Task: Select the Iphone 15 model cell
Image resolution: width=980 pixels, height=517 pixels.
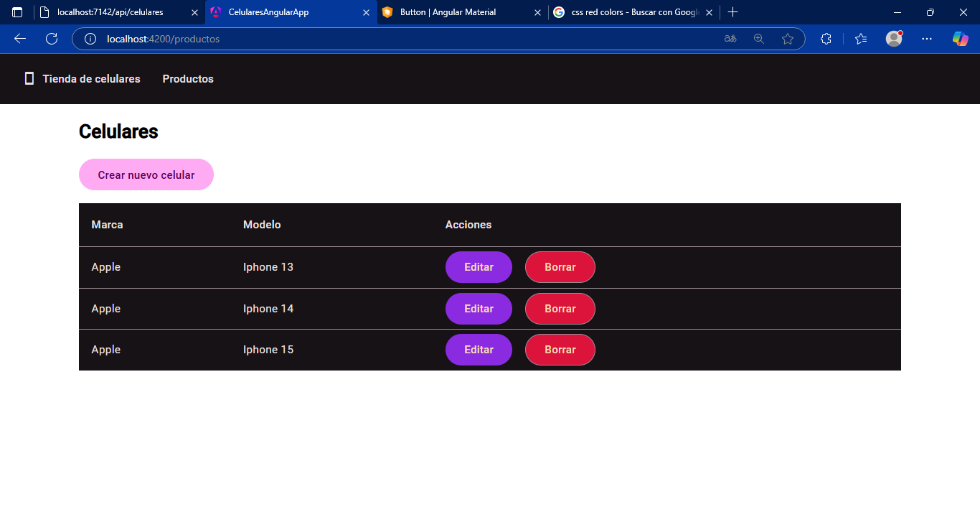Action: (268, 350)
